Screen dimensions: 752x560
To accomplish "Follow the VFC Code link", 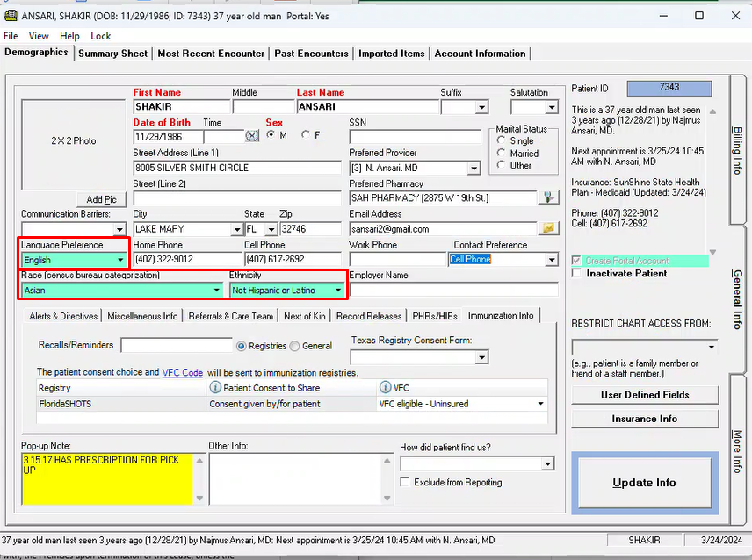I will pos(182,372).
